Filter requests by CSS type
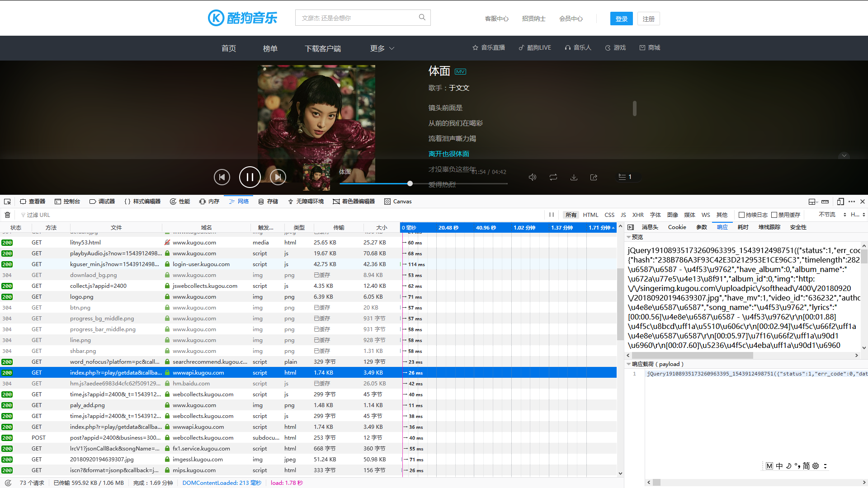This screenshot has width=868, height=488. click(609, 215)
